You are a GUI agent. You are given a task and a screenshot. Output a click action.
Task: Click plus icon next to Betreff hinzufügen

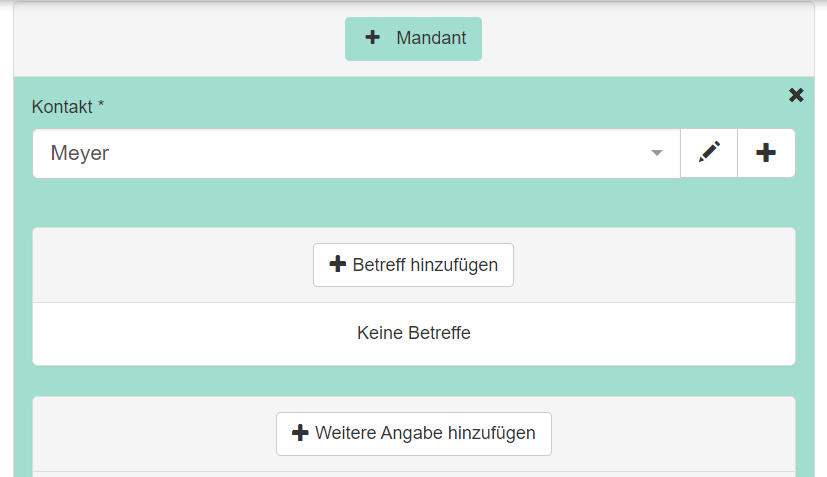[338, 265]
